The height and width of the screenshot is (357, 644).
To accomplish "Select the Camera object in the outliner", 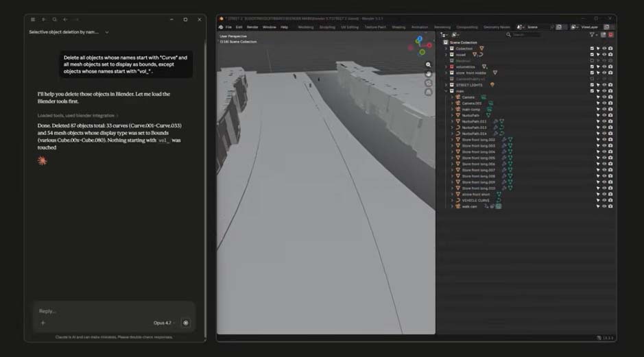I will (x=468, y=97).
